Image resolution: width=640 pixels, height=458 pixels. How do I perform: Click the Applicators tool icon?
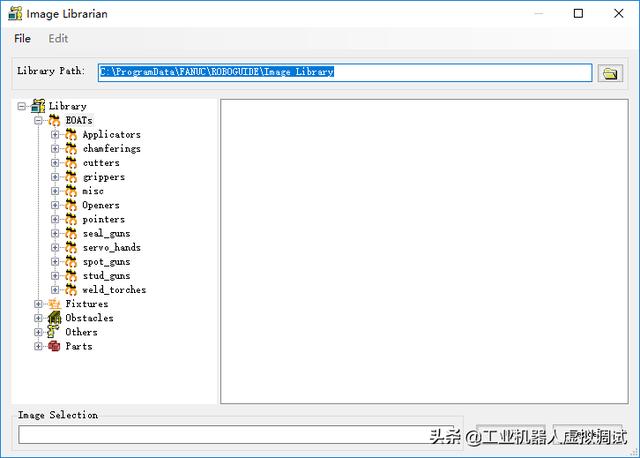click(x=71, y=134)
